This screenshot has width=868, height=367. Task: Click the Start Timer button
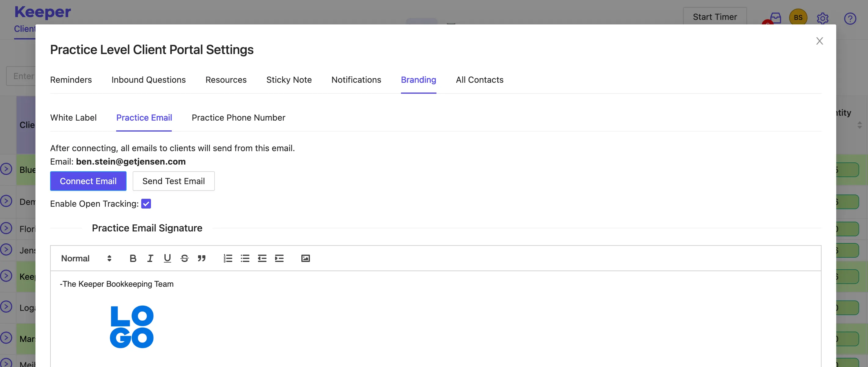(715, 17)
